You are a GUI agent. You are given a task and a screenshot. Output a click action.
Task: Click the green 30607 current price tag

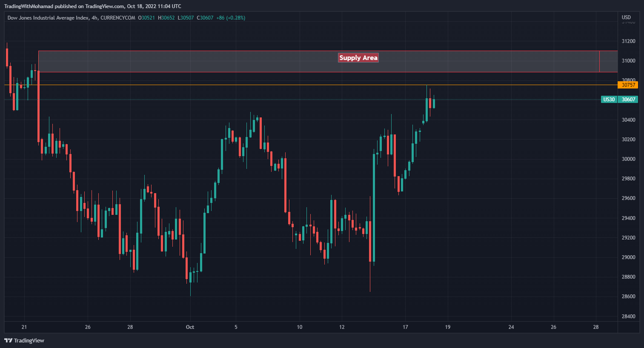pyautogui.click(x=628, y=100)
